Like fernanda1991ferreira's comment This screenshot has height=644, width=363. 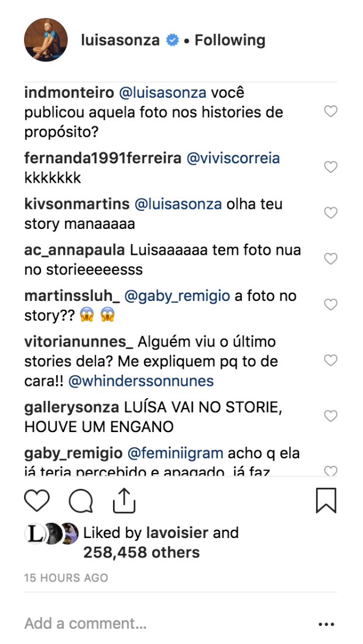point(331,167)
